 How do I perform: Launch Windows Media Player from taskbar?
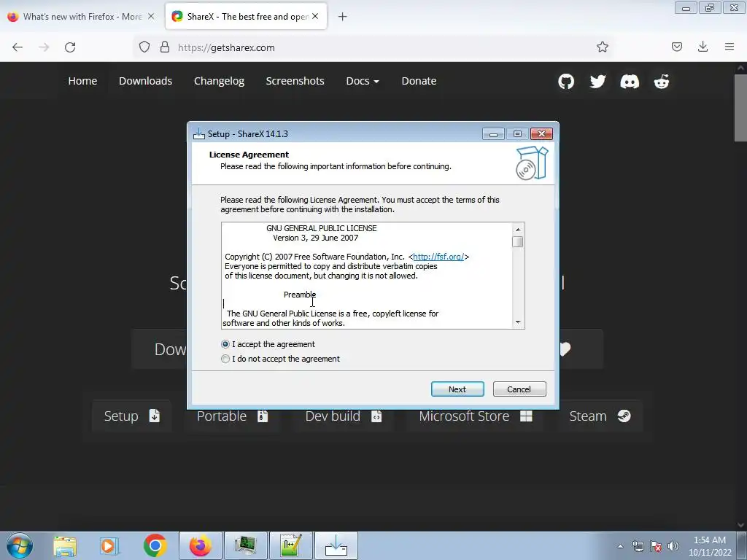pyautogui.click(x=109, y=545)
